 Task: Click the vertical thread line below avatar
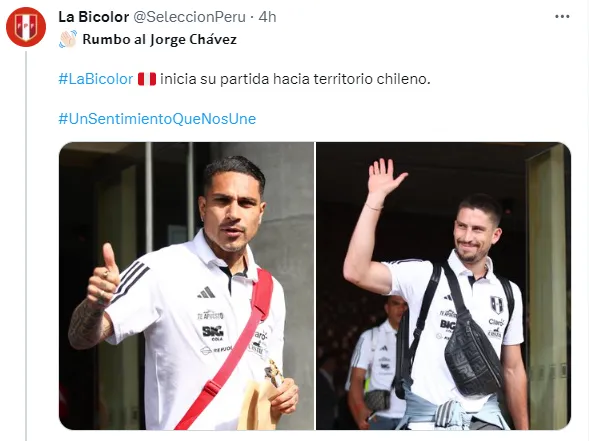[x=26, y=245]
